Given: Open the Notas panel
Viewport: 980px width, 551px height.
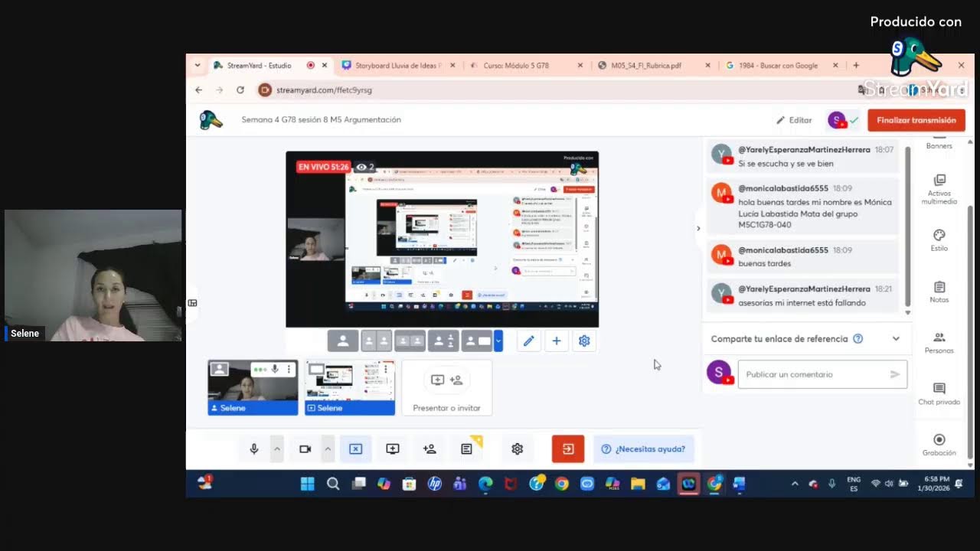Looking at the screenshot, I should 939,292.
